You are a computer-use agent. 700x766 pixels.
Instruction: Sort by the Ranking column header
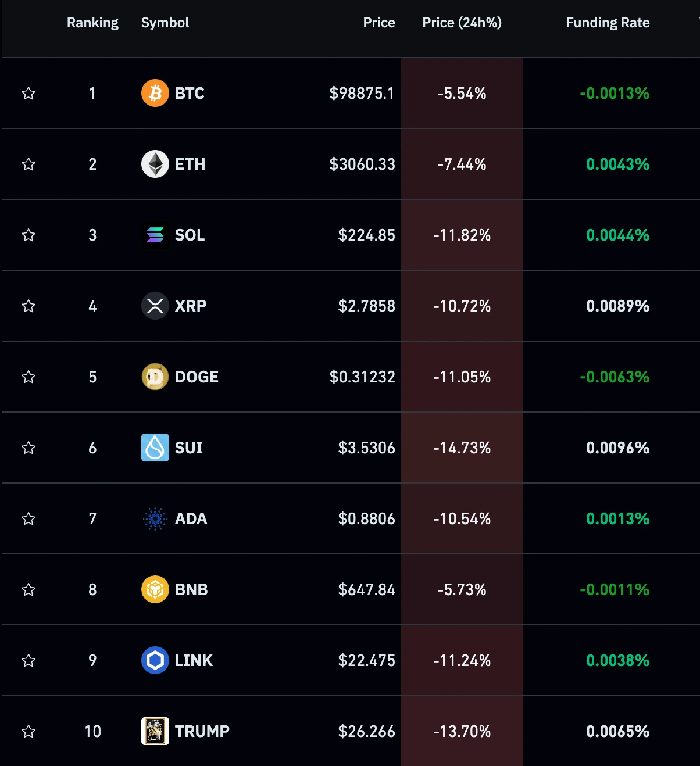[x=92, y=23]
